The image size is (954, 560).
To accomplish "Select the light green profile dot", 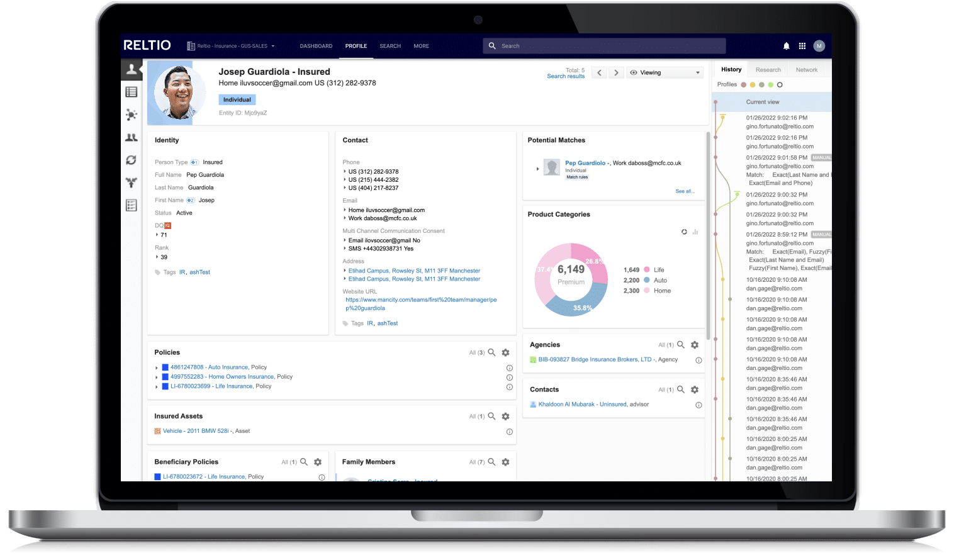I will coord(771,84).
